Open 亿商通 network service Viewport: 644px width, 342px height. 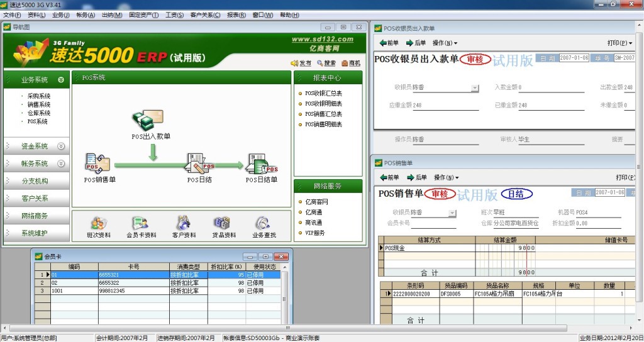313,212
